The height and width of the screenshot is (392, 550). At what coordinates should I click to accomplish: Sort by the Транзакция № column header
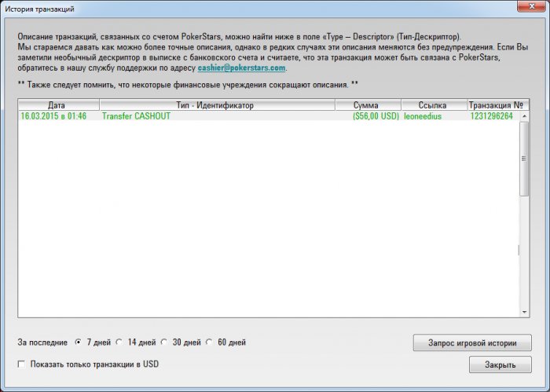tap(498, 105)
